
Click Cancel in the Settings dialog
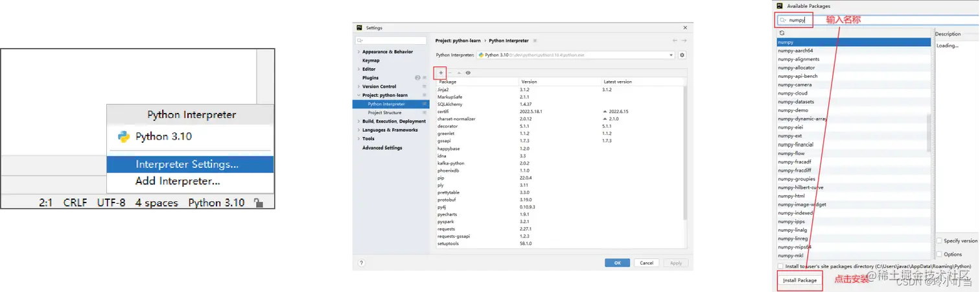646,263
